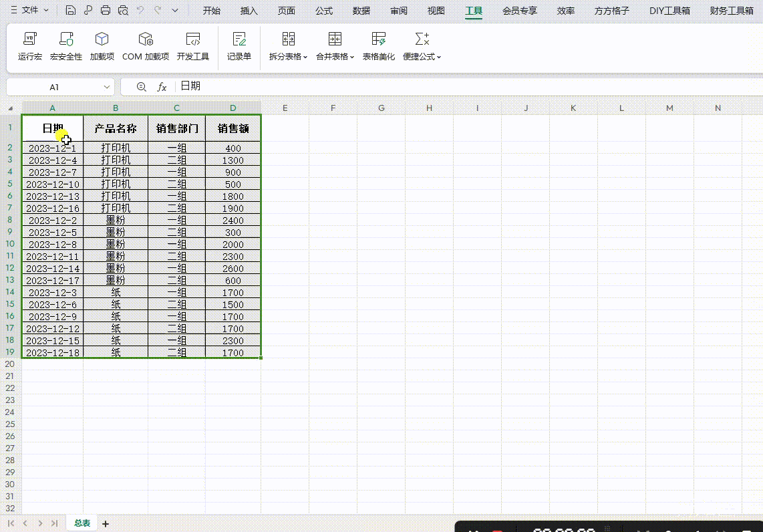
Task: Click the 总表 sheet tab
Action: click(82, 523)
